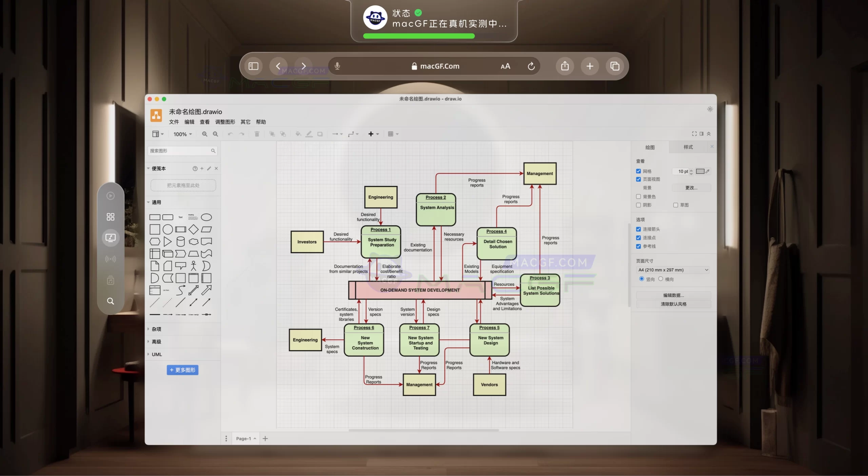Select the Delete tool in the toolbar

(x=257, y=134)
